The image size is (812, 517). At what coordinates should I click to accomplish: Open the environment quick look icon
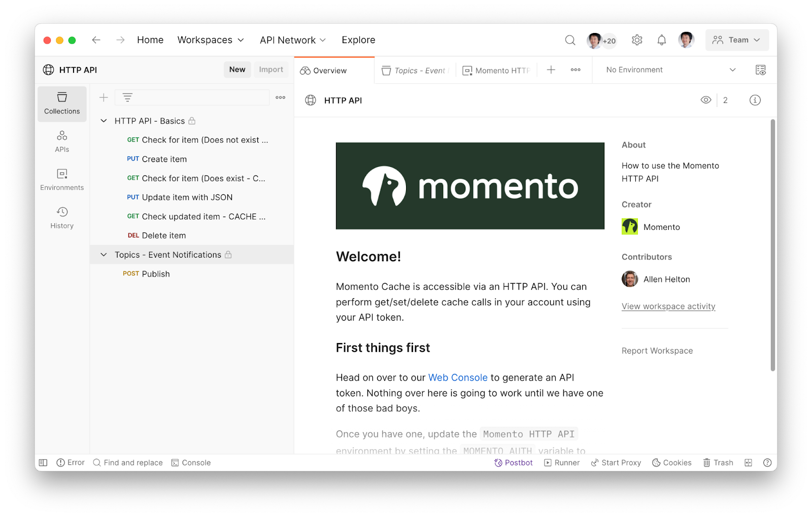point(760,70)
